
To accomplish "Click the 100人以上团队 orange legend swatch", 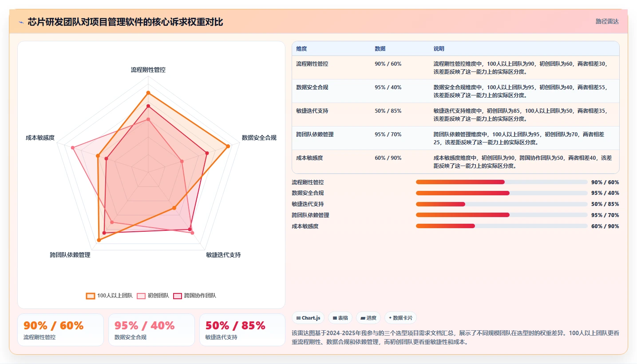I will 91,296.
